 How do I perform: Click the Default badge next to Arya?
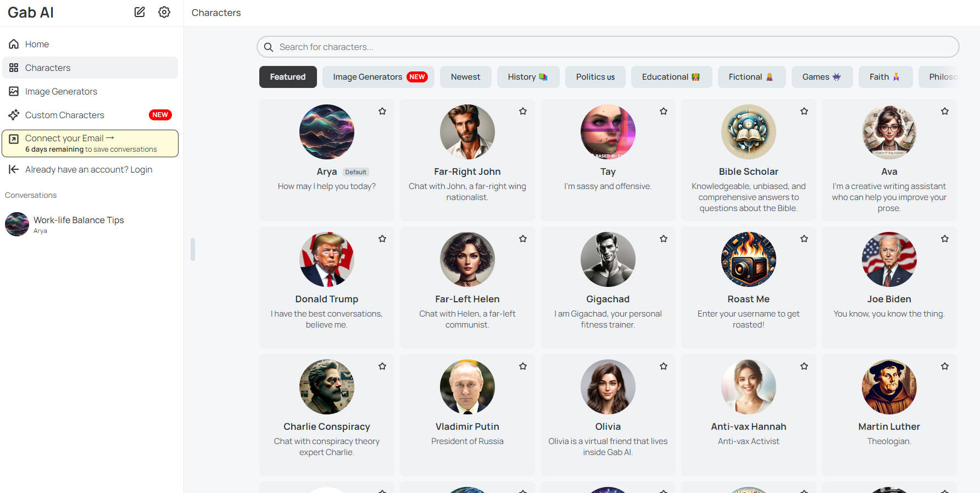(355, 172)
